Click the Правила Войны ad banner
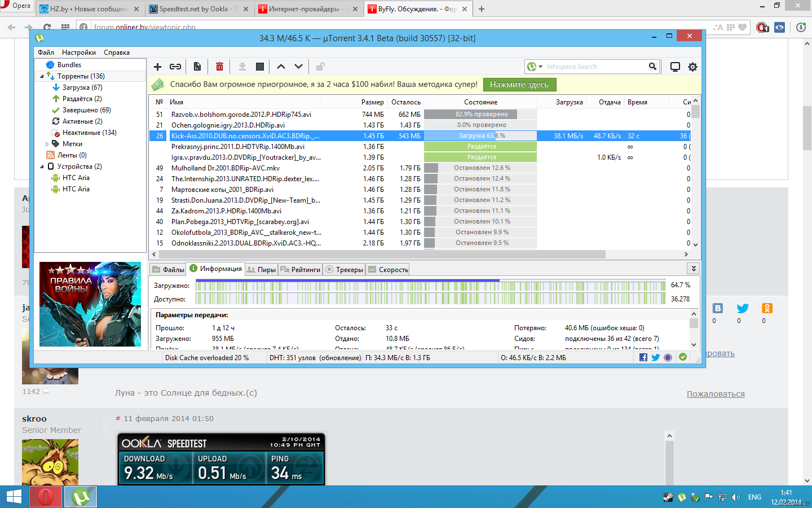 tap(90, 304)
